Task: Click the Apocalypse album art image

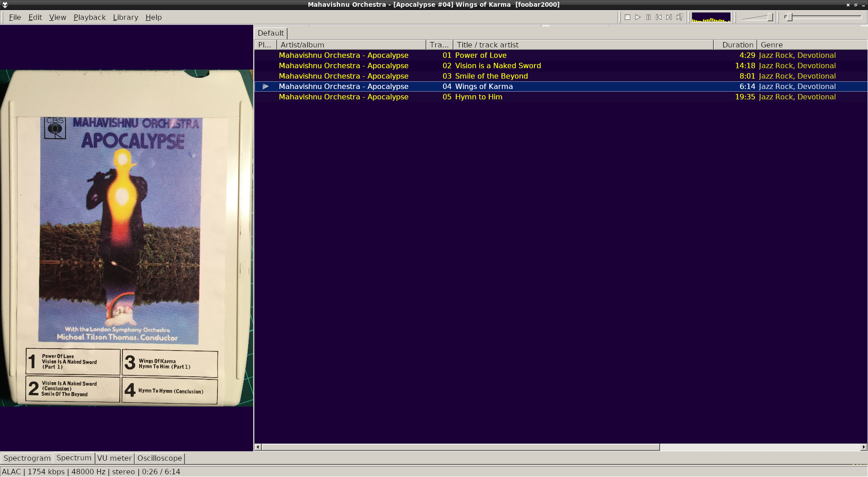Action: (127, 238)
